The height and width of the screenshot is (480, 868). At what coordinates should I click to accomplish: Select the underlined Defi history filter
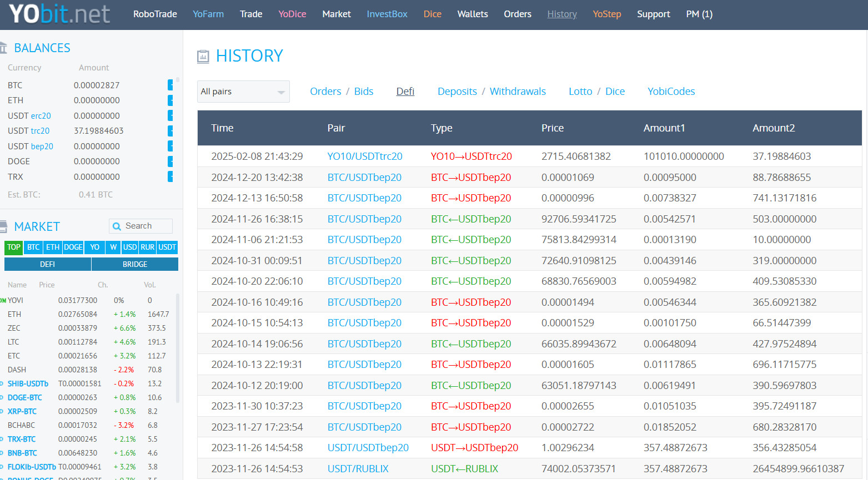[405, 92]
